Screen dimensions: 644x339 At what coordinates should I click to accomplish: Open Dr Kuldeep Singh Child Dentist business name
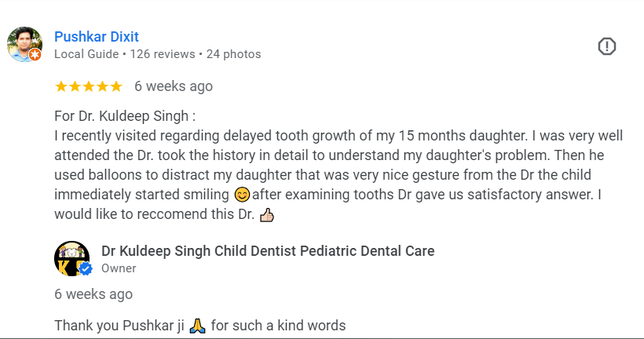(x=268, y=251)
